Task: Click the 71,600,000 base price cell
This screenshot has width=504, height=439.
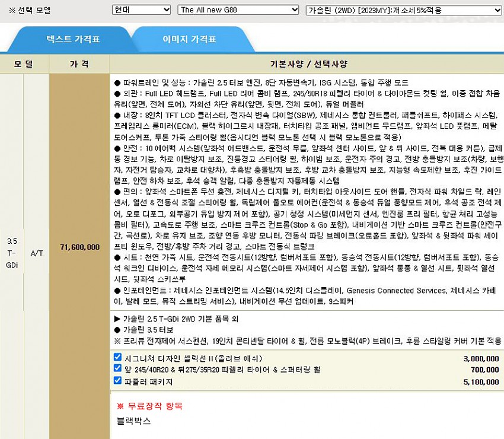Action: [80, 247]
